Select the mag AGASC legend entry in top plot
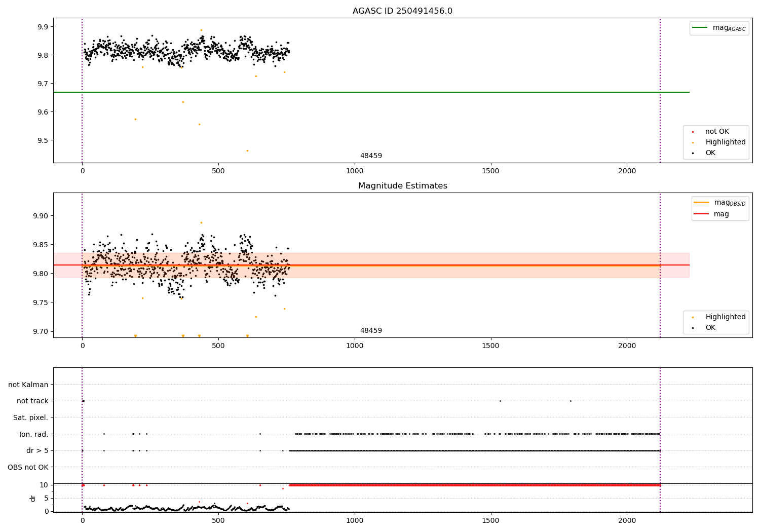Image resolution: width=760 pixels, height=532 pixels. pos(719,28)
